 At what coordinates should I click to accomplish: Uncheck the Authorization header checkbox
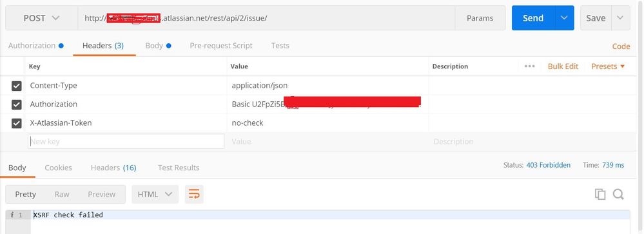(x=16, y=104)
